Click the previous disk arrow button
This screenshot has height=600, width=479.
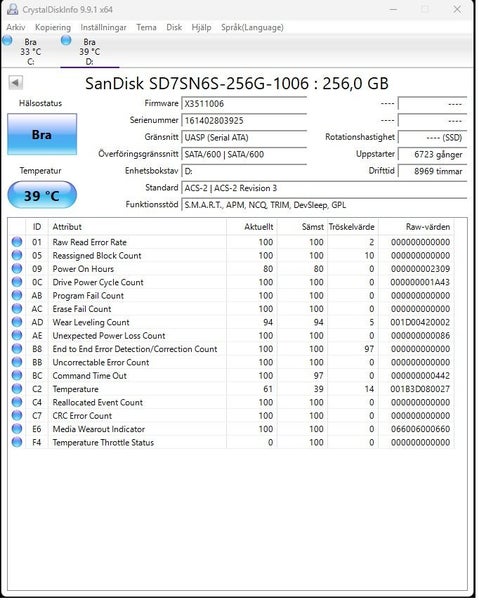point(16,82)
